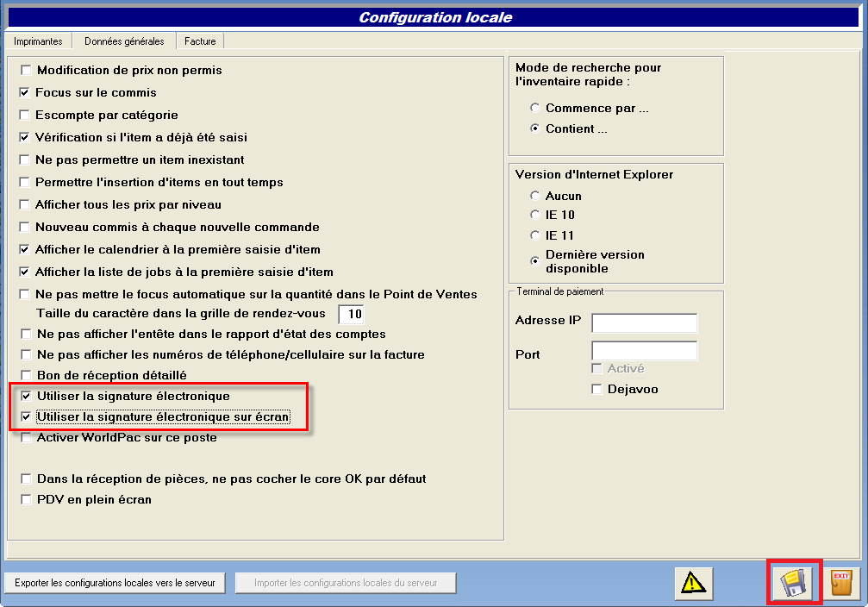This screenshot has height=607, width=868.
Task: Check Bon de réception détaillé
Action: point(26,375)
